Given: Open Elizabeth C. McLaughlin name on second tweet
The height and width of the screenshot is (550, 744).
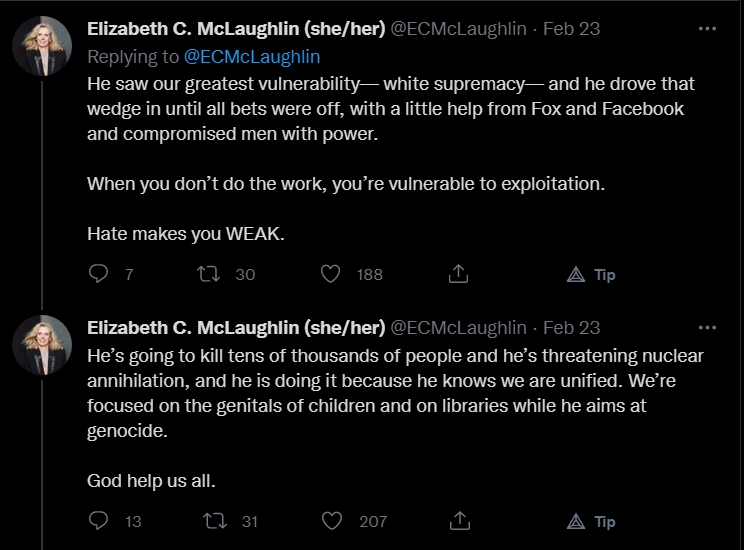Looking at the screenshot, I should click(236, 328).
